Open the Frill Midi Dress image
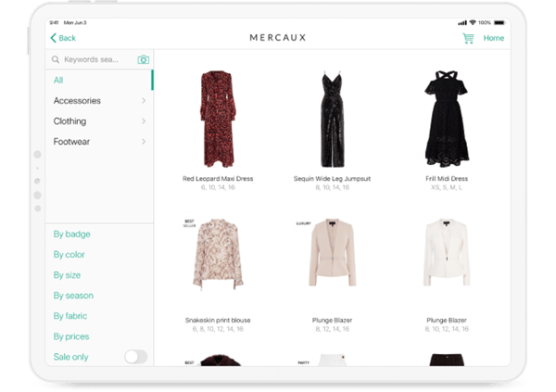Screen dimensions: 556x392 (x=447, y=119)
